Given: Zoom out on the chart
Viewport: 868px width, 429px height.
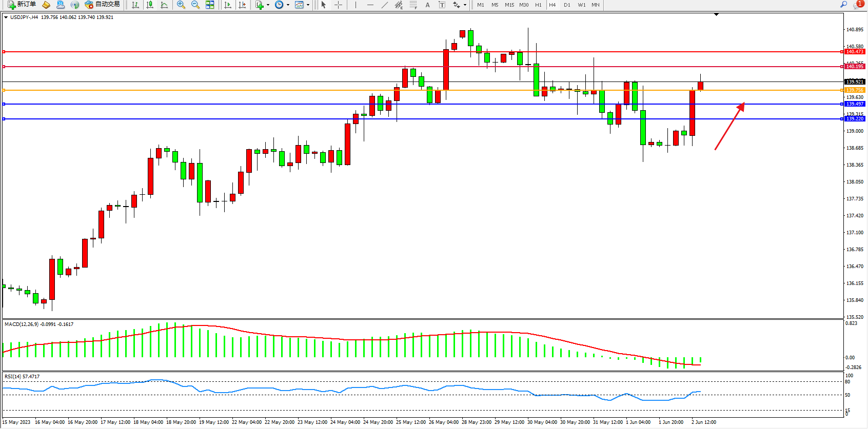Looking at the screenshot, I should click(x=195, y=5).
